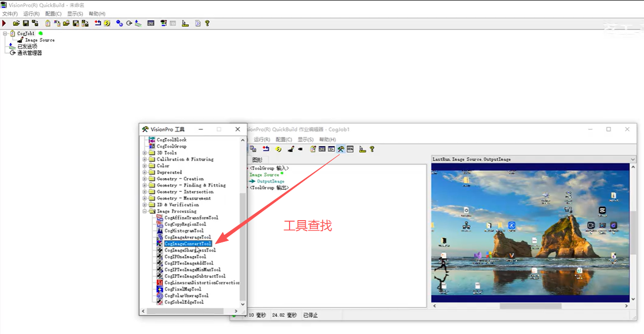
Task: Select CogIPTwoImageMinMaxTool entry
Action: pos(192,270)
